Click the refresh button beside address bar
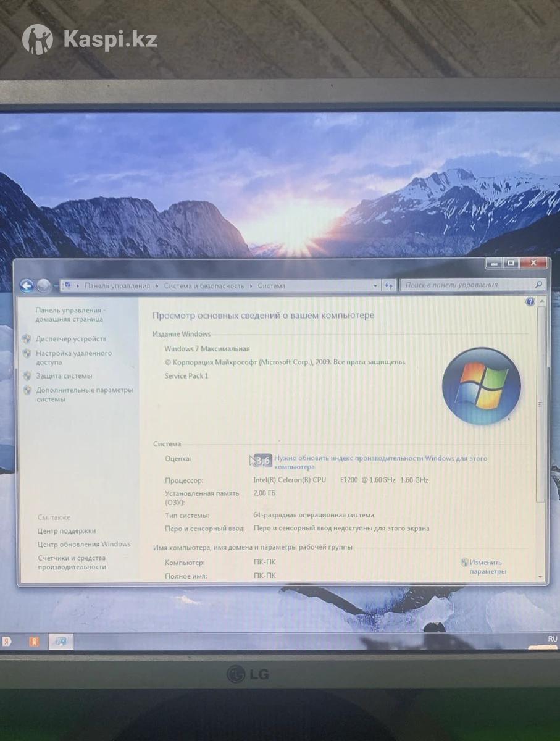Viewport: 560px width, 741px height. tap(388, 285)
